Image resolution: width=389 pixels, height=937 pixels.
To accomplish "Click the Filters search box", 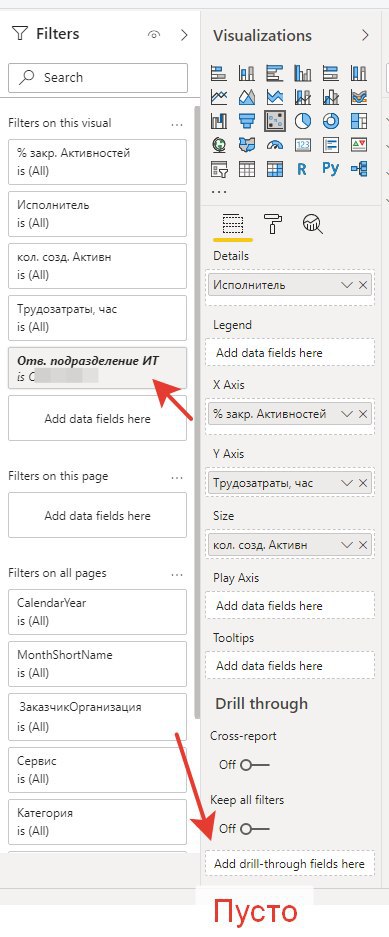I will coord(98,78).
